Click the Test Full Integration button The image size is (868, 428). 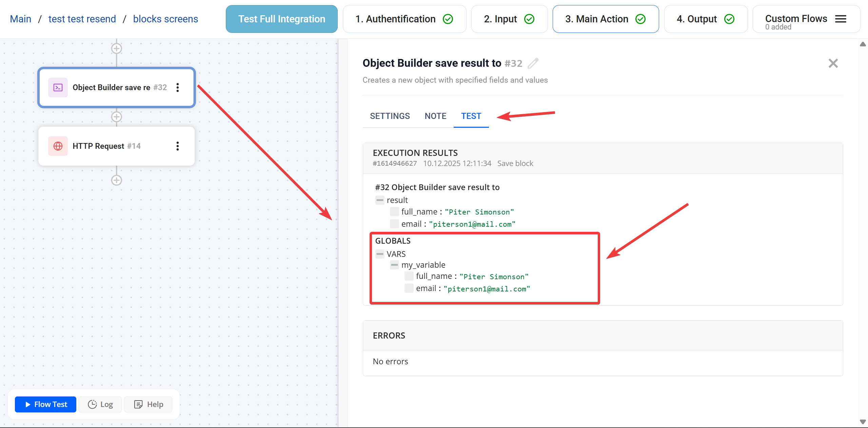point(281,19)
